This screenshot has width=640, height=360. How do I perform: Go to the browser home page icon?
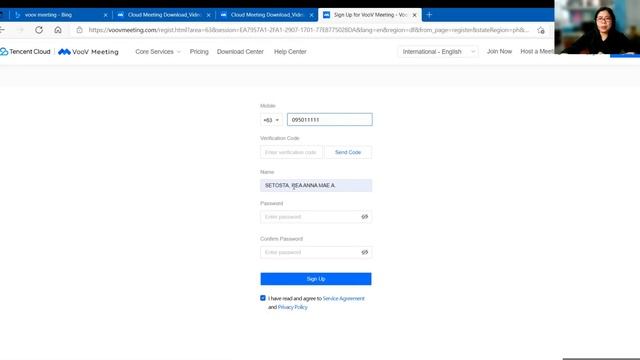(58, 30)
